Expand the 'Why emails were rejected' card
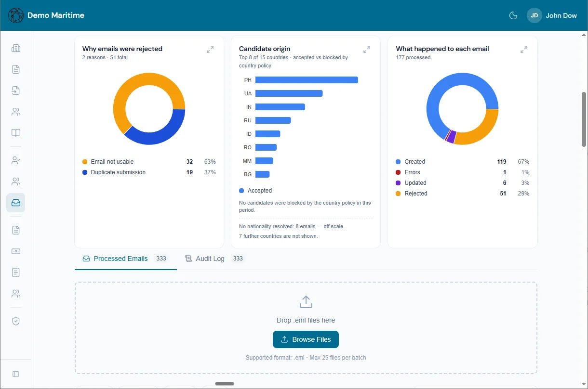Viewport: 588px width, 389px height. click(x=210, y=50)
